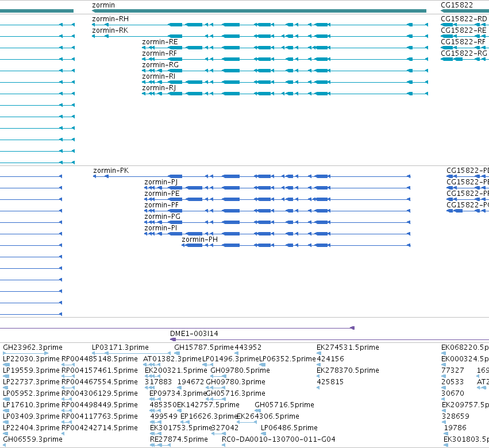This screenshot has height=448, width=489.
Task: Select the CG15822-RF transcript label
Action: click(x=463, y=42)
